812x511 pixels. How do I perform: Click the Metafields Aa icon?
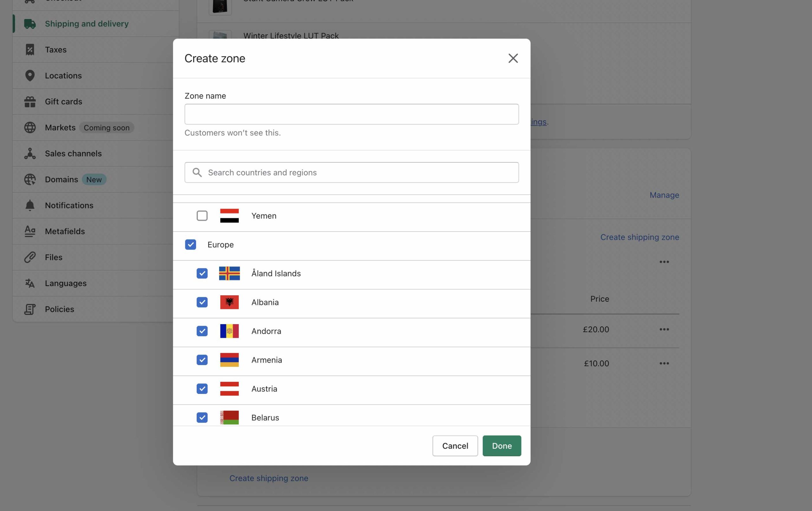30,231
